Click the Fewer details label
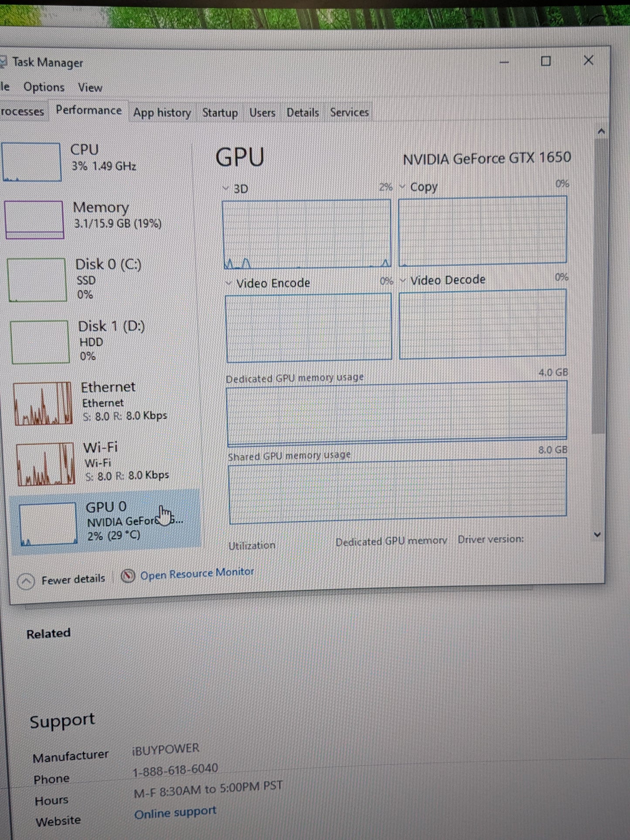 pyautogui.click(x=73, y=579)
